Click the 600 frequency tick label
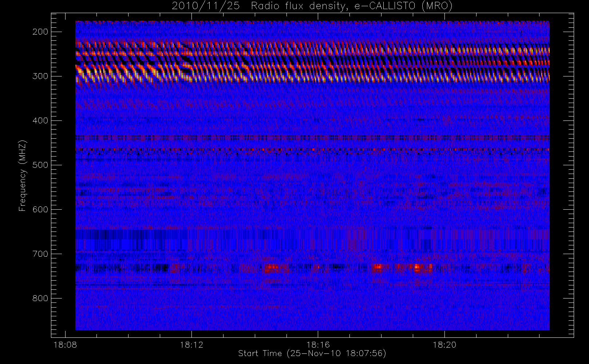Image resolution: width=589 pixels, height=364 pixels. click(x=40, y=209)
